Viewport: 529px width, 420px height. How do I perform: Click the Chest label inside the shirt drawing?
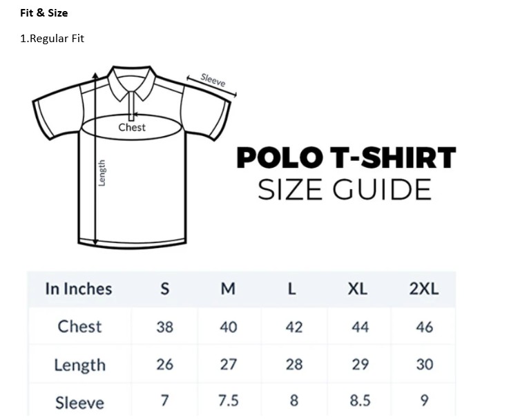[132, 127]
